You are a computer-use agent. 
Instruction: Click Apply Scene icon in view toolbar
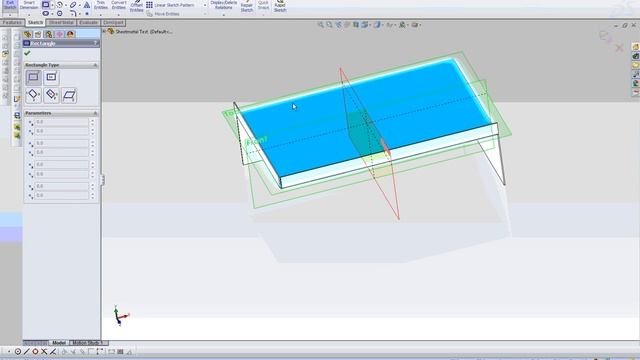coord(402,25)
